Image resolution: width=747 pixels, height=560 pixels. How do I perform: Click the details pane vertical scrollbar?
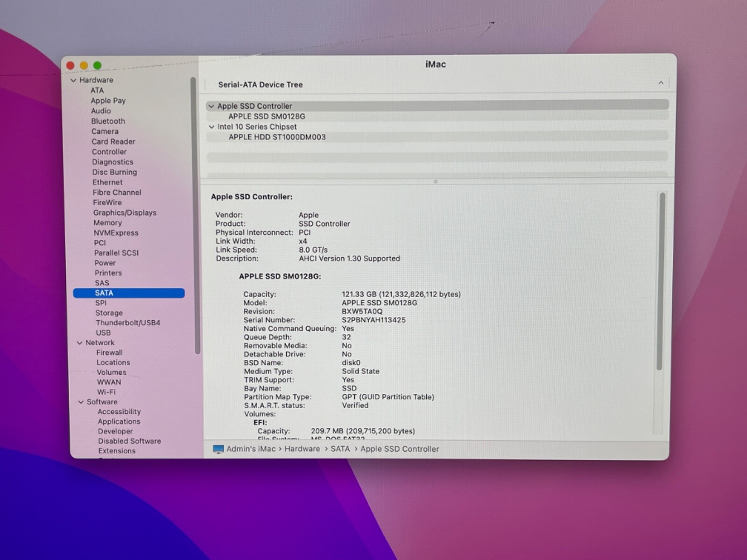(x=661, y=282)
